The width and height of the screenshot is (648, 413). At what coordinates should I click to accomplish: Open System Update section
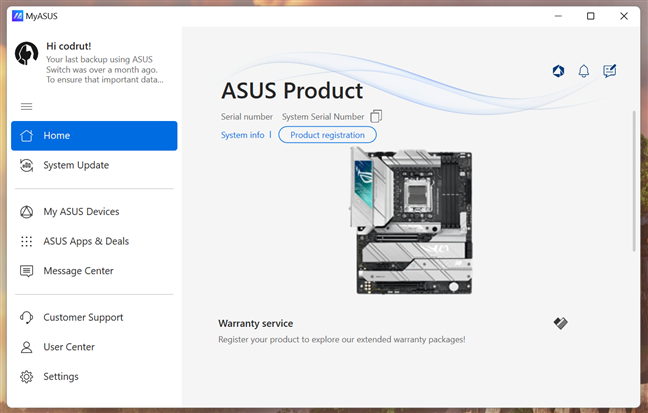[94, 165]
